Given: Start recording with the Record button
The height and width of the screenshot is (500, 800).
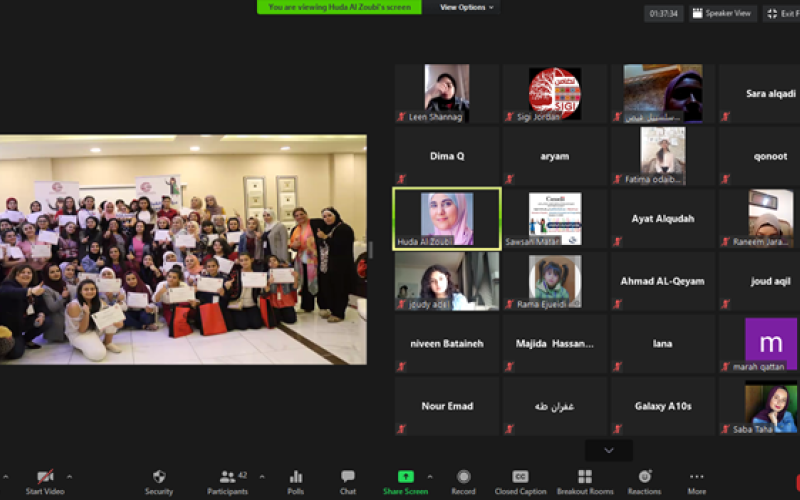Looking at the screenshot, I should (463, 480).
